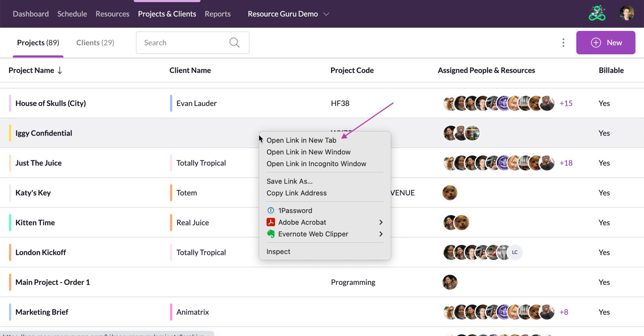
Task: Select Inspect from context menu
Action: (x=278, y=252)
